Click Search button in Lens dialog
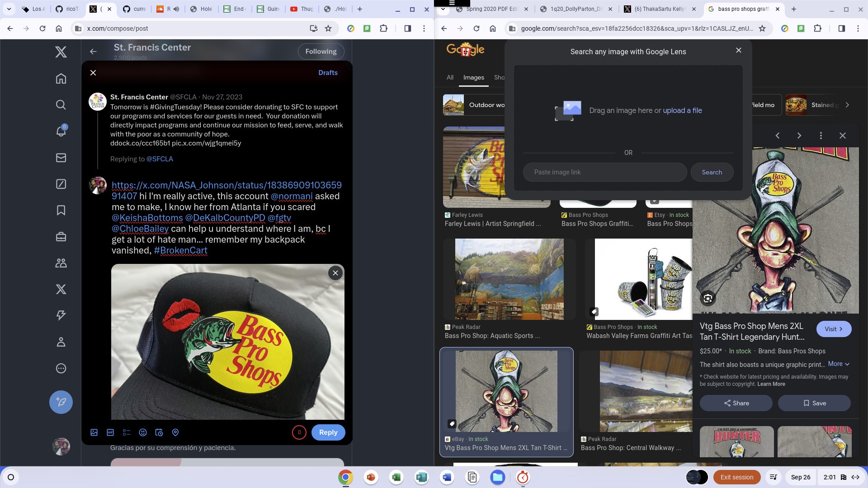Viewport: 868px width, 488px height. (712, 172)
